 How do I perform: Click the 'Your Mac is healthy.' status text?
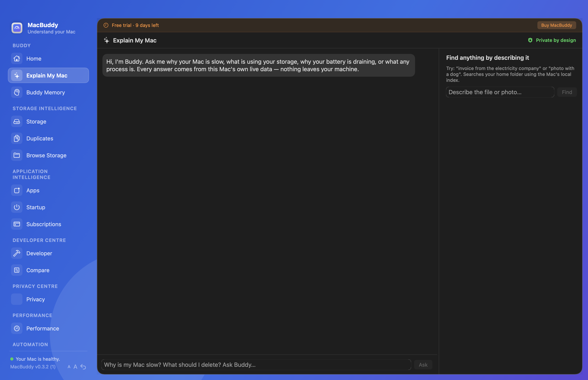coord(38,359)
